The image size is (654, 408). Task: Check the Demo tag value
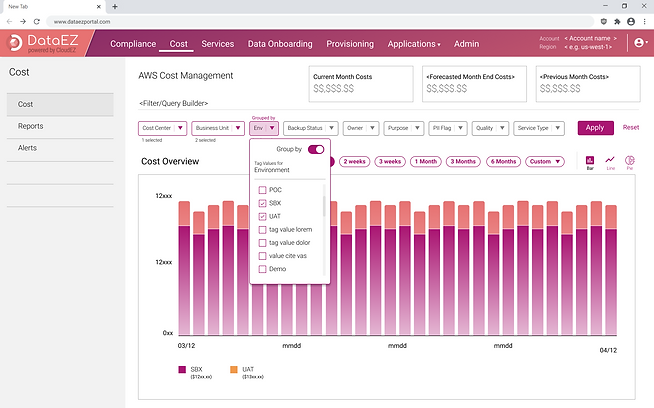pos(262,269)
